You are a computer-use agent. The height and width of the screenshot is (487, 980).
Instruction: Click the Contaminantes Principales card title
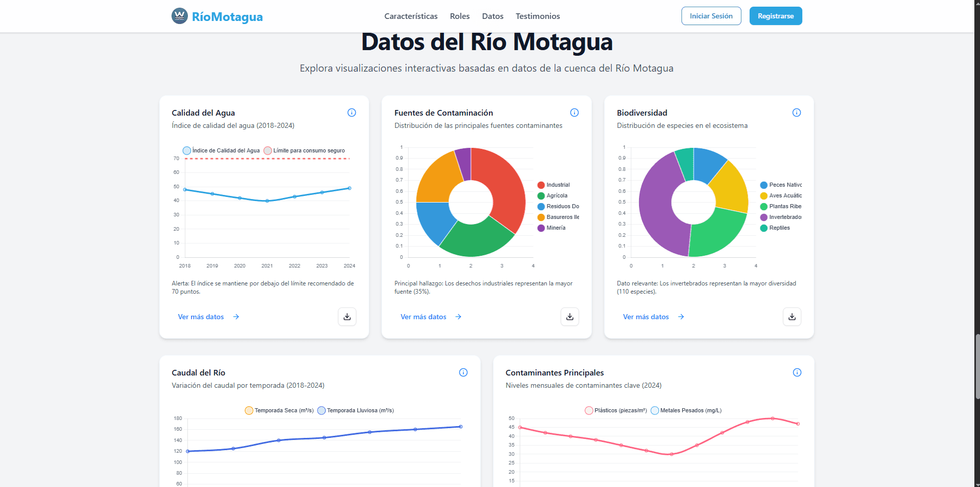click(555, 372)
